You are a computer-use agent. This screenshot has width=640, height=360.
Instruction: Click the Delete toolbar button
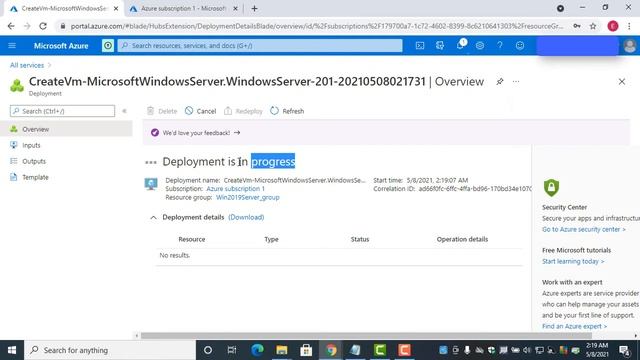(162, 111)
